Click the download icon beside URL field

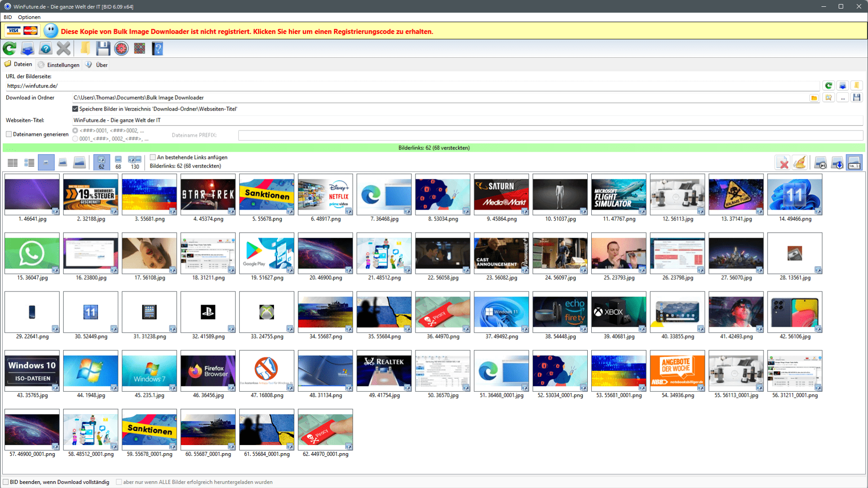pyautogui.click(x=843, y=85)
